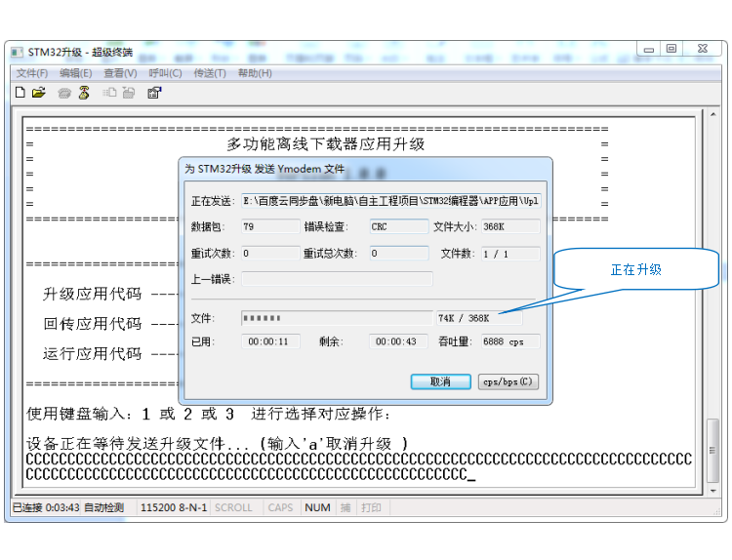The image size is (732, 560).
Task: Open the 传送(T) menu
Action: click(x=210, y=73)
